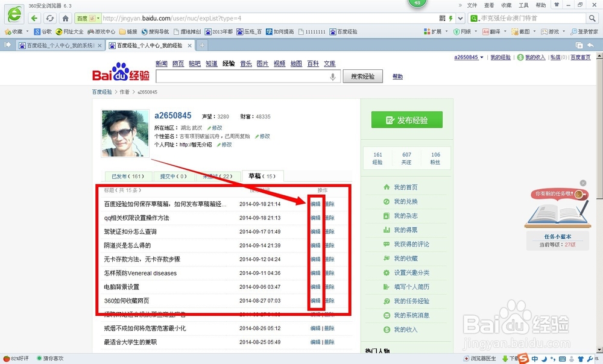
Task: Open the 帮助 link beside search button
Action: point(397,77)
